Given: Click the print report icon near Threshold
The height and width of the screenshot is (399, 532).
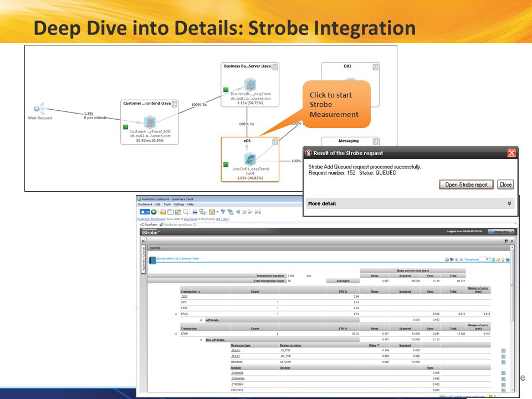Looking at the screenshot, I should point(447,259).
